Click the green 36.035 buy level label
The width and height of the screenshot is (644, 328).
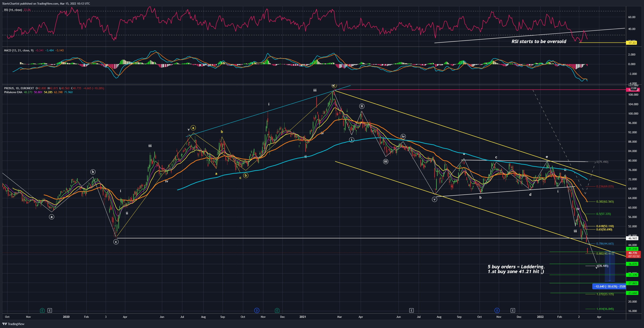[633, 264]
